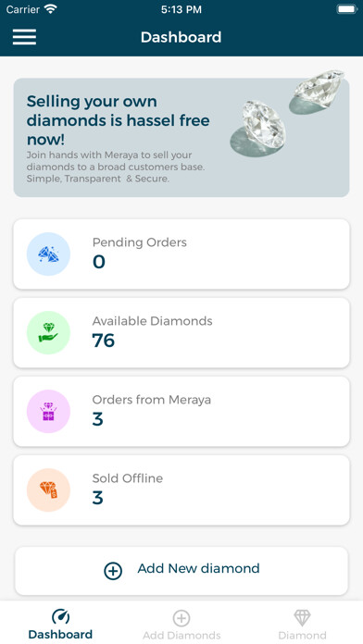The image size is (363, 644).
Task: Tap the plus circle icon beside Add New diamond
Action: pyautogui.click(x=113, y=571)
